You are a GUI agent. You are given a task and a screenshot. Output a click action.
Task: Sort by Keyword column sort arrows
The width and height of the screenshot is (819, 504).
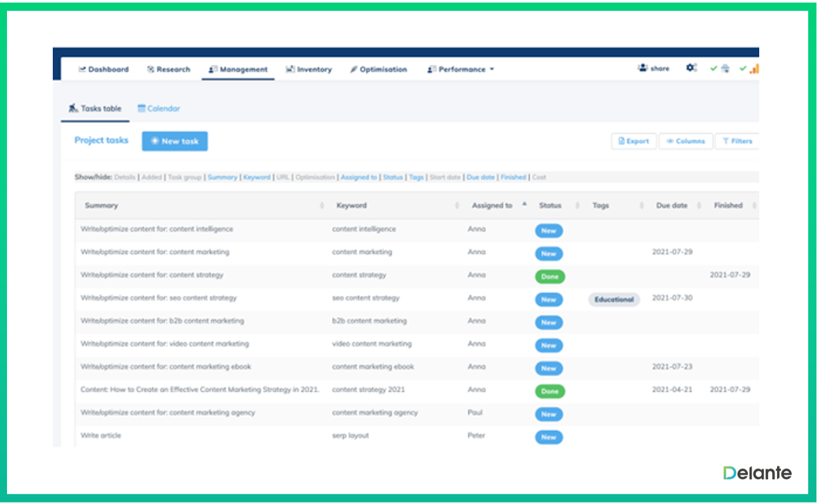pyautogui.click(x=457, y=205)
